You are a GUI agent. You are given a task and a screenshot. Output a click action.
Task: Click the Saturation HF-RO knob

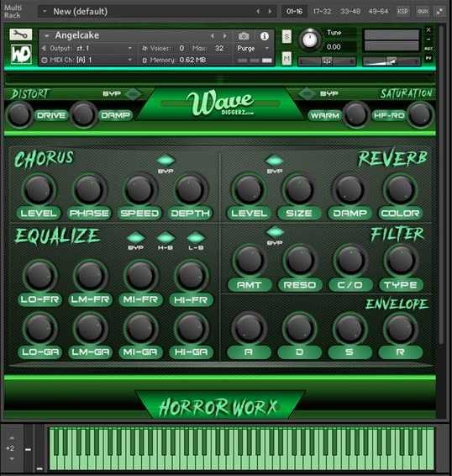(420, 114)
